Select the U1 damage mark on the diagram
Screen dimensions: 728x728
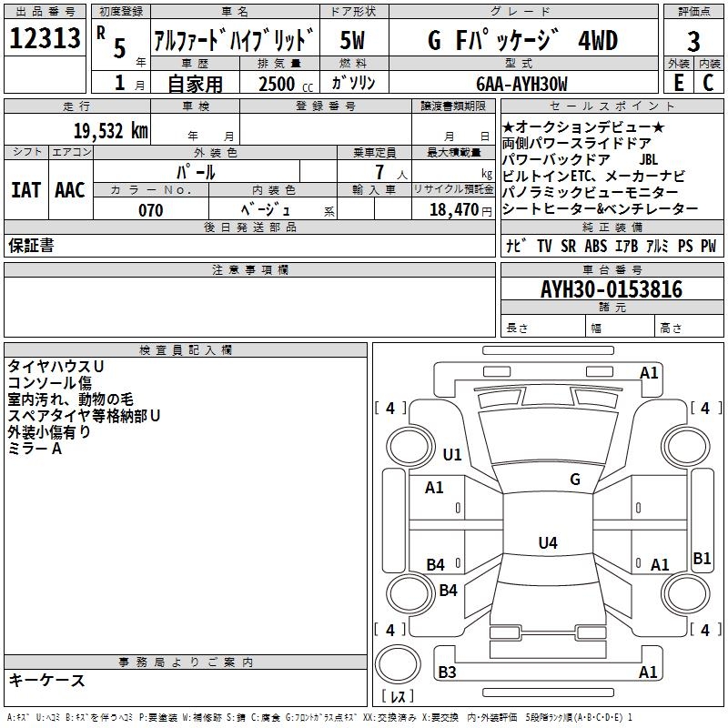[452, 455]
